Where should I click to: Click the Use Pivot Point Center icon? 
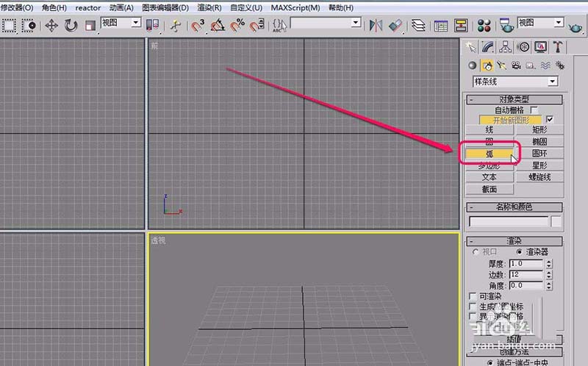152,26
